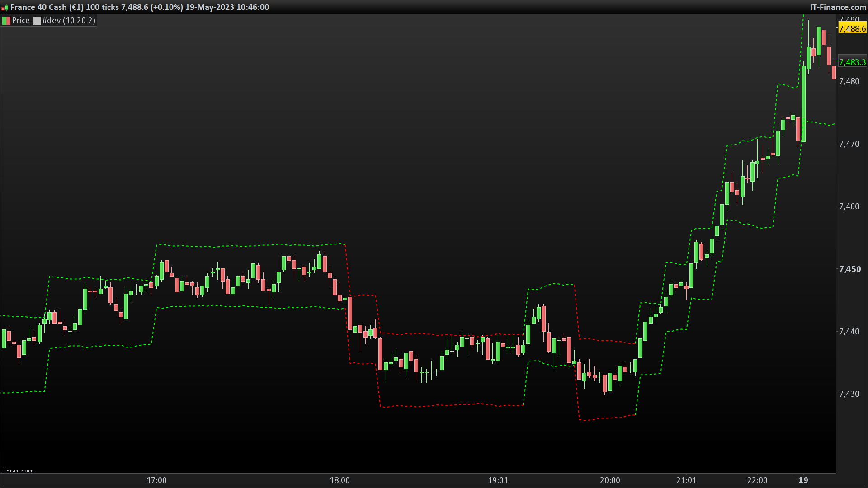Click the green 7,483.3 indicator value tag

852,62
